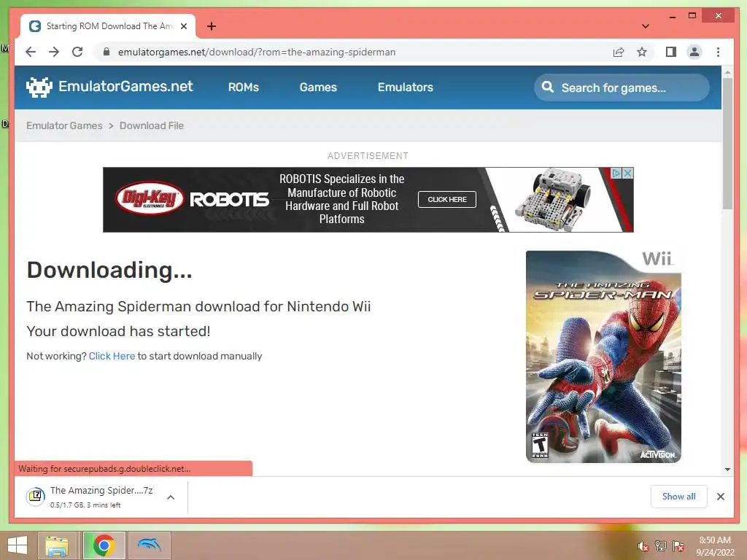The image size is (747, 560).
Task: Click the muted volume tray icon
Action: click(643, 546)
